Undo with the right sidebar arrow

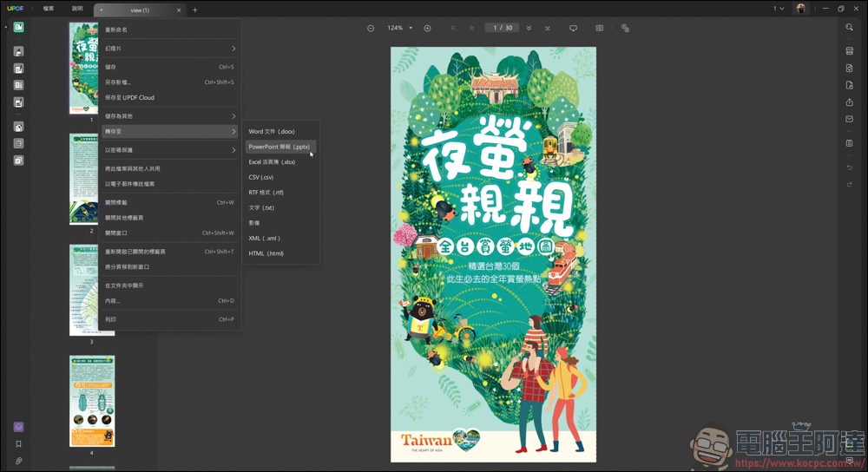[x=849, y=167]
